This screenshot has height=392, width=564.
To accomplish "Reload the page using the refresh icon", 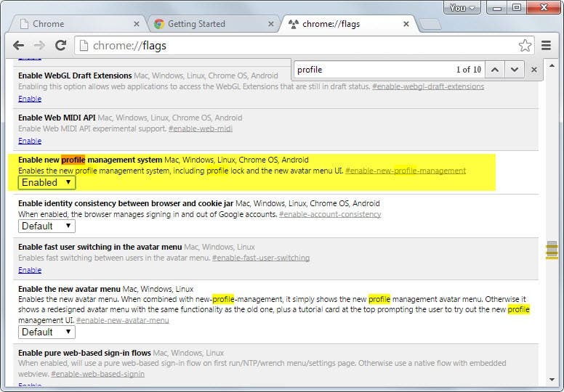I will [60, 45].
